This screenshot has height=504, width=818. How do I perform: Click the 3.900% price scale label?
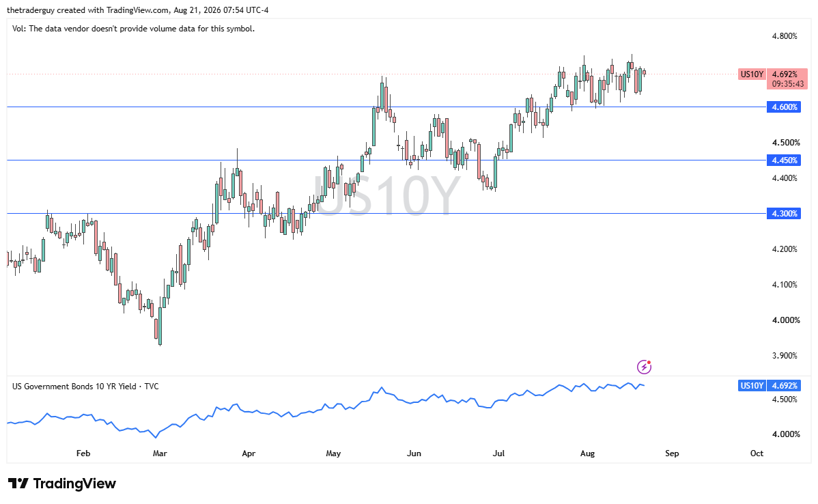point(785,355)
